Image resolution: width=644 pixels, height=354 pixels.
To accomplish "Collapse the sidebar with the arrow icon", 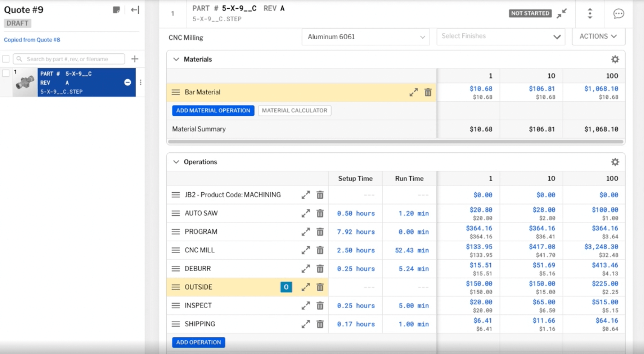I will (135, 10).
